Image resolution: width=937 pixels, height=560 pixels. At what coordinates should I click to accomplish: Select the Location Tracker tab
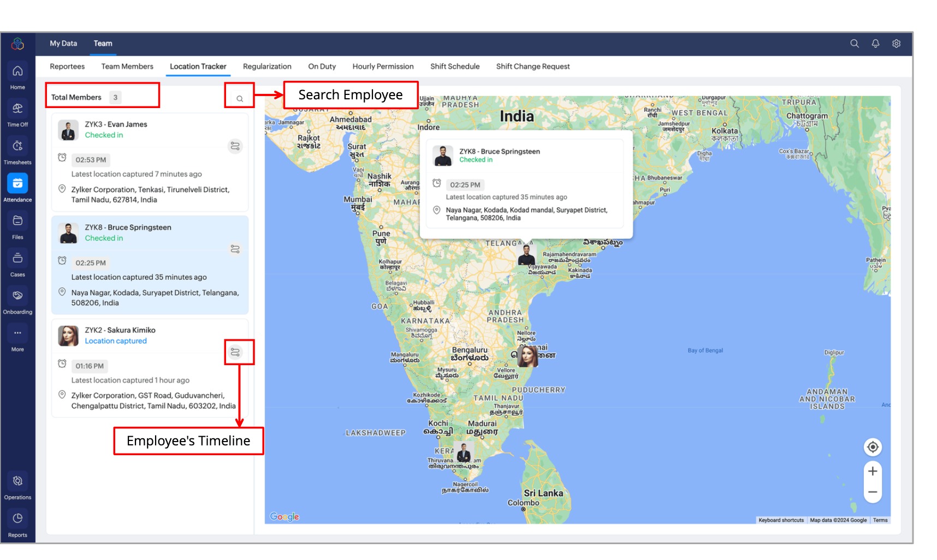[x=198, y=67]
